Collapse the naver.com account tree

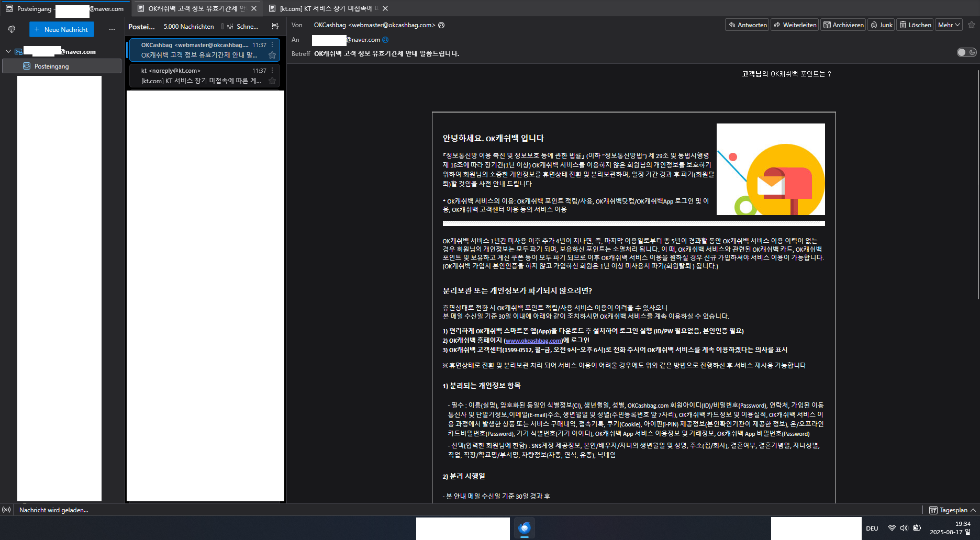(x=8, y=51)
